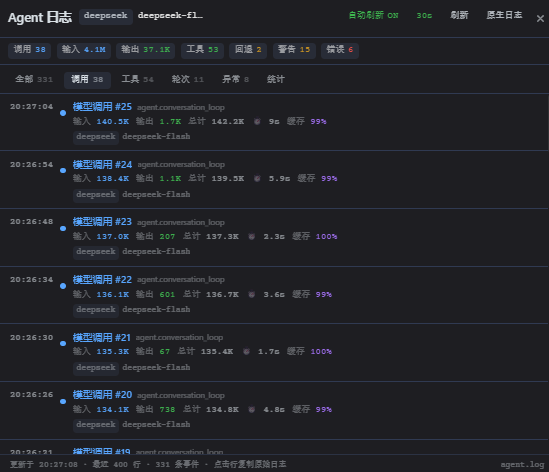This screenshot has height=472, width=549.
Task: Click the 工具 53 summary chip
Action: point(202,50)
